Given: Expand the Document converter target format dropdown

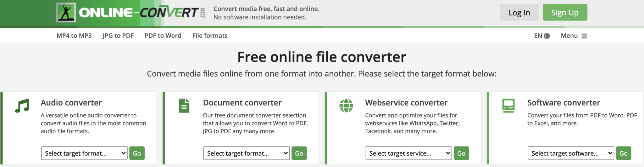Looking at the screenshot, I should click(x=246, y=153).
